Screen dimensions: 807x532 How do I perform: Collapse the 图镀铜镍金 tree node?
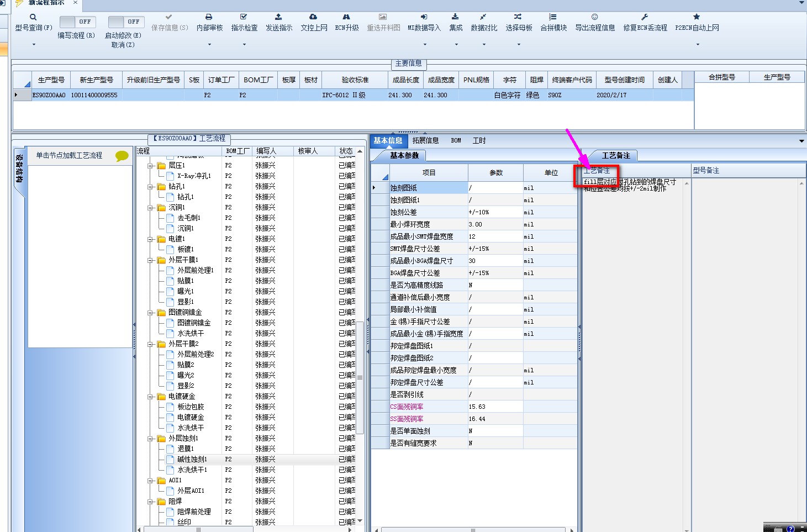pyautogui.click(x=150, y=313)
